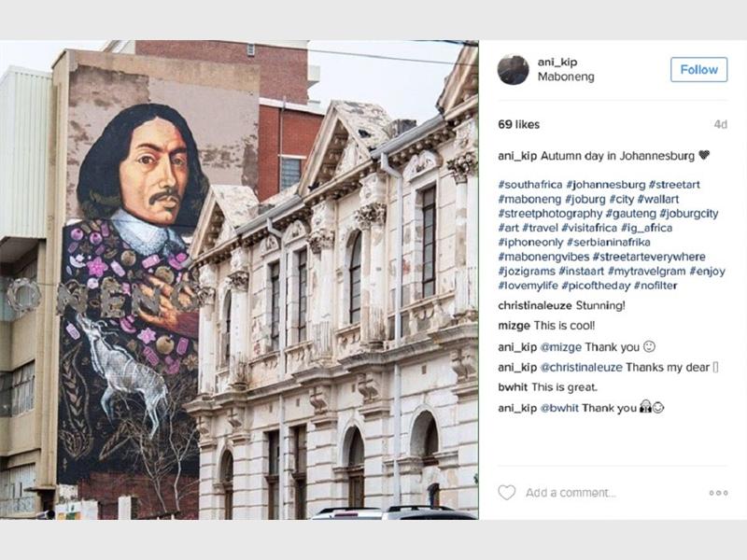Open the three-dots more options menu
747x560 pixels.
718,493
